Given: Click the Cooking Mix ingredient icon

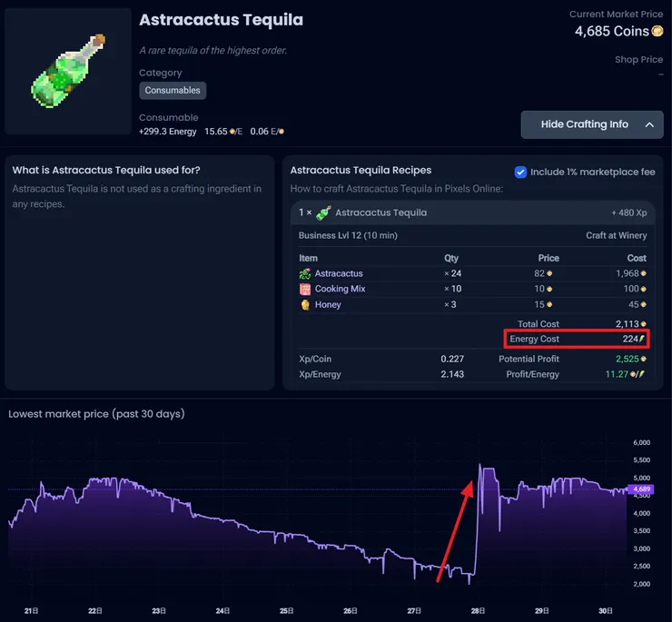Looking at the screenshot, I should 305,290.
